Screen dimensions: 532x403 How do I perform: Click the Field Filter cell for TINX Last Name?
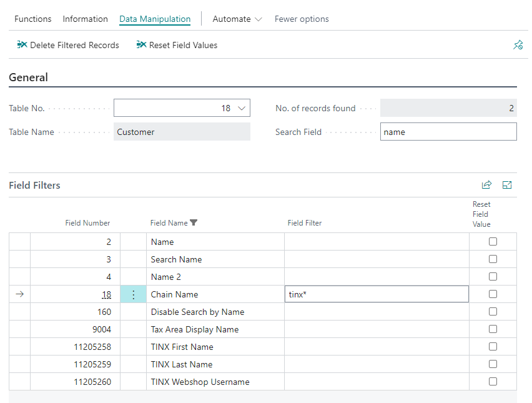tap(376, 364)
